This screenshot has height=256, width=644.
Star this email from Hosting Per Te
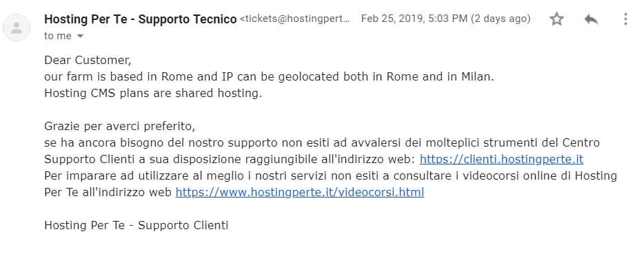pyautogui.click(x=556, y=19)
